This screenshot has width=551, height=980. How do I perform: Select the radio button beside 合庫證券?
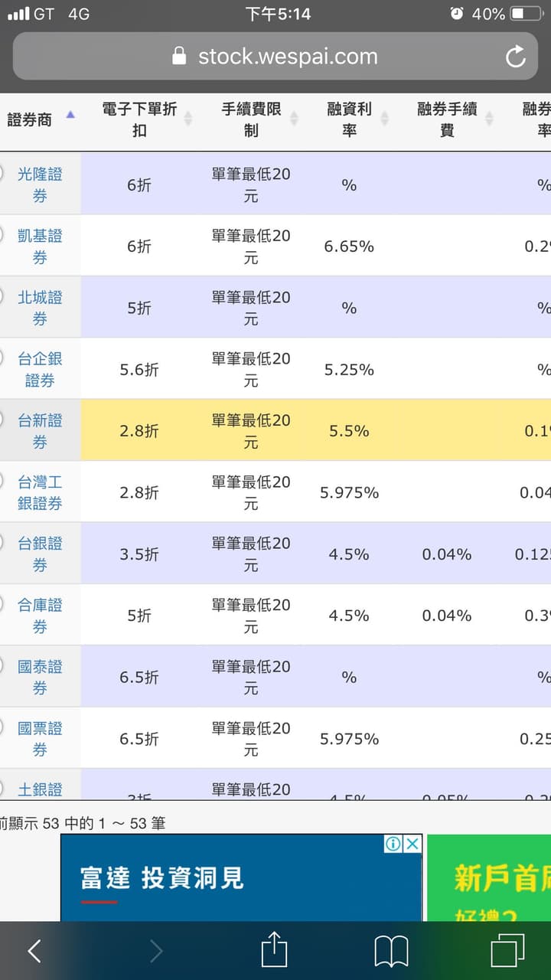[x=2, y=603]
